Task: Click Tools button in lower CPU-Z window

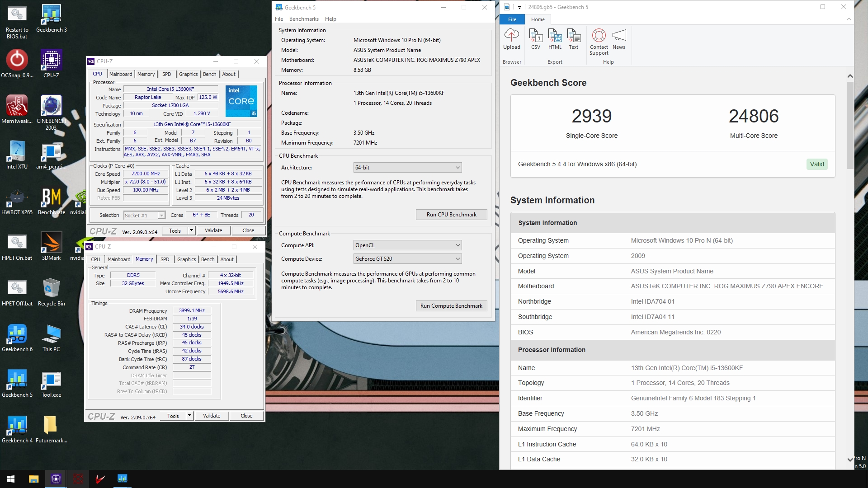Action: click(173, 416)
